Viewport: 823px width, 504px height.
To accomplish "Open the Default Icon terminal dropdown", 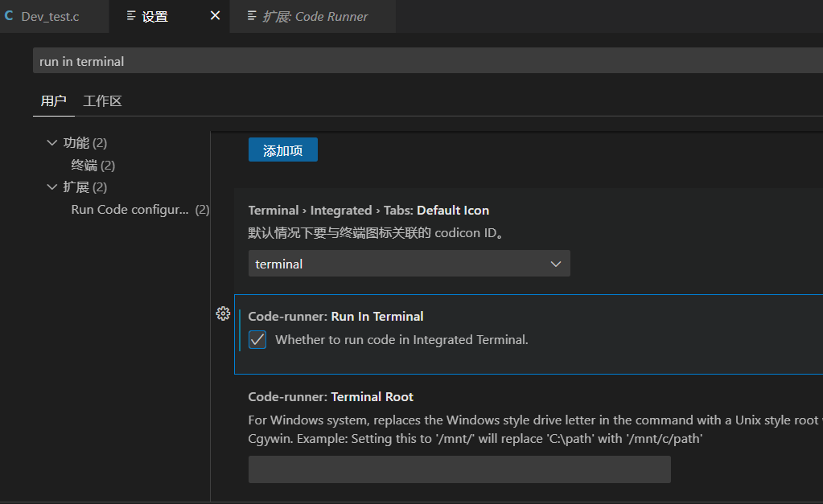I will (x=409, y=264).
